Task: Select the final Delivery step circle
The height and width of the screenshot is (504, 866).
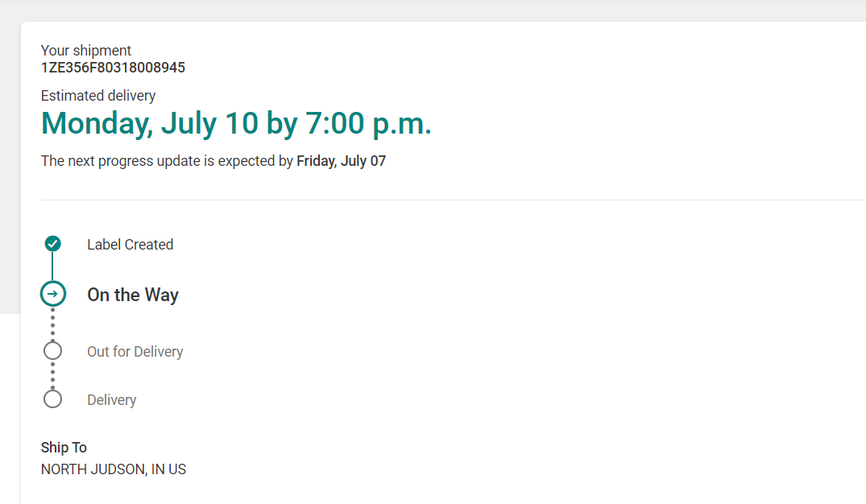Action: point(52,399)
